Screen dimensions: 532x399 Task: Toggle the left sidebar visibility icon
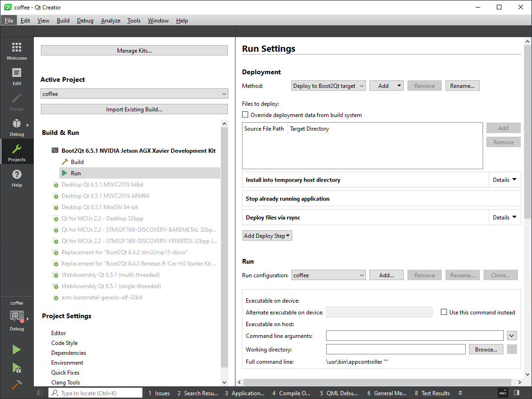pos(40,393)
